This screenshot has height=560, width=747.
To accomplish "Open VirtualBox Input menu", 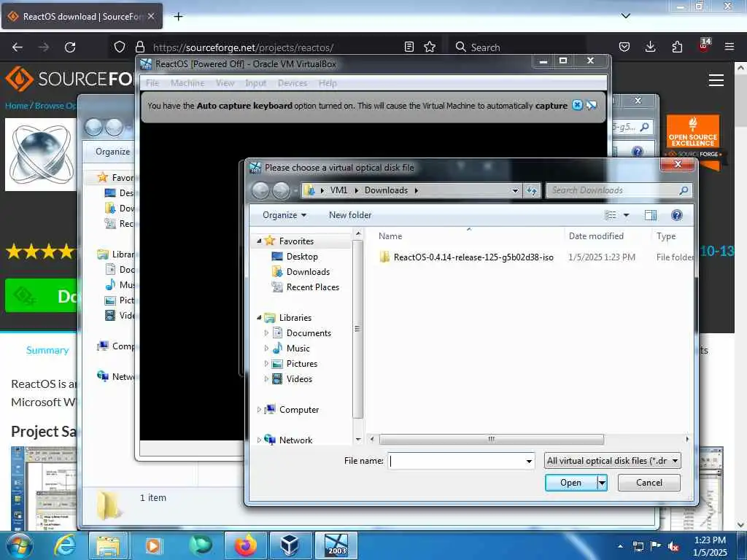I will pos(256,83).
